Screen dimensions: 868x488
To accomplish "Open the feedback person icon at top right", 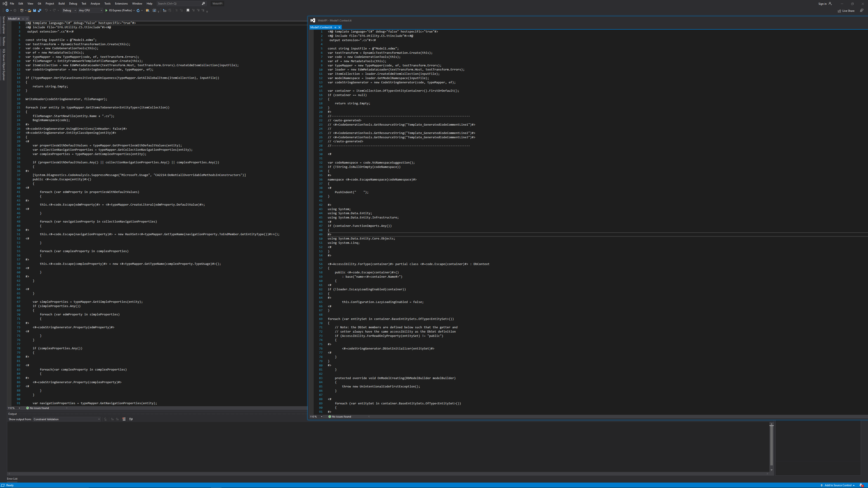I will [x=862, y=10].
